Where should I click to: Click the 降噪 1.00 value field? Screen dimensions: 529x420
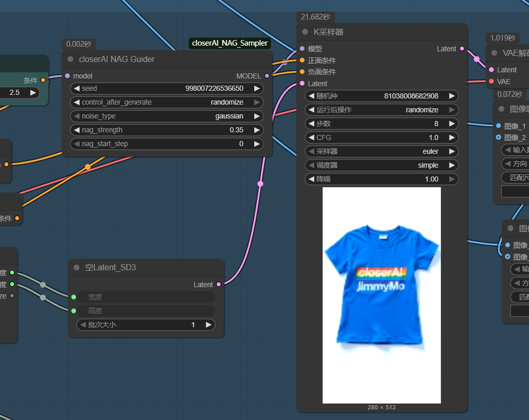point(381,179)
